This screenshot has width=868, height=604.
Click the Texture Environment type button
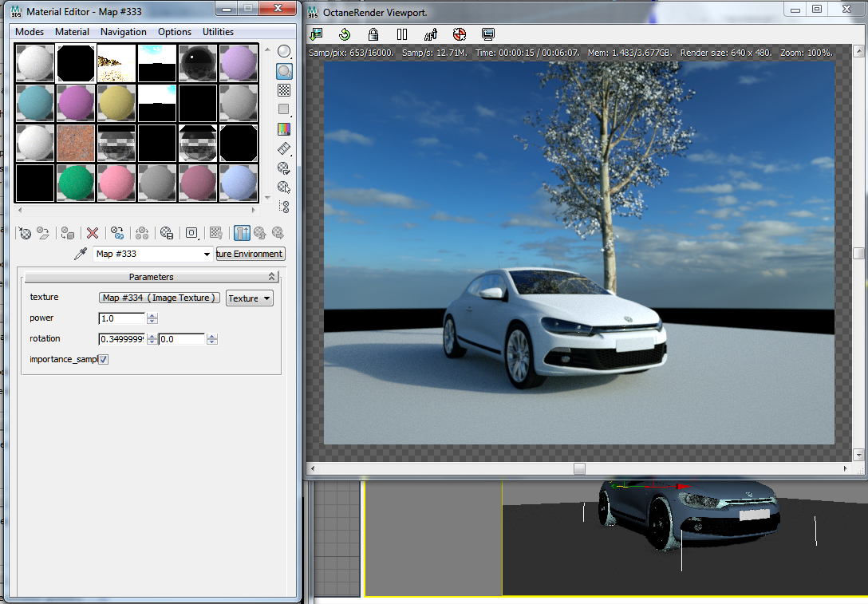coord(250,254)
